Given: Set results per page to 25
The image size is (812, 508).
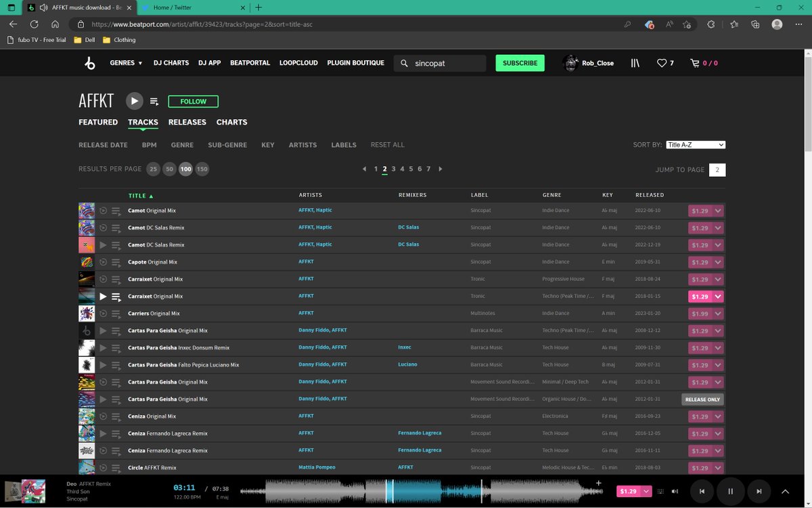Looking at the screenshot, I should tap(154, 169).
